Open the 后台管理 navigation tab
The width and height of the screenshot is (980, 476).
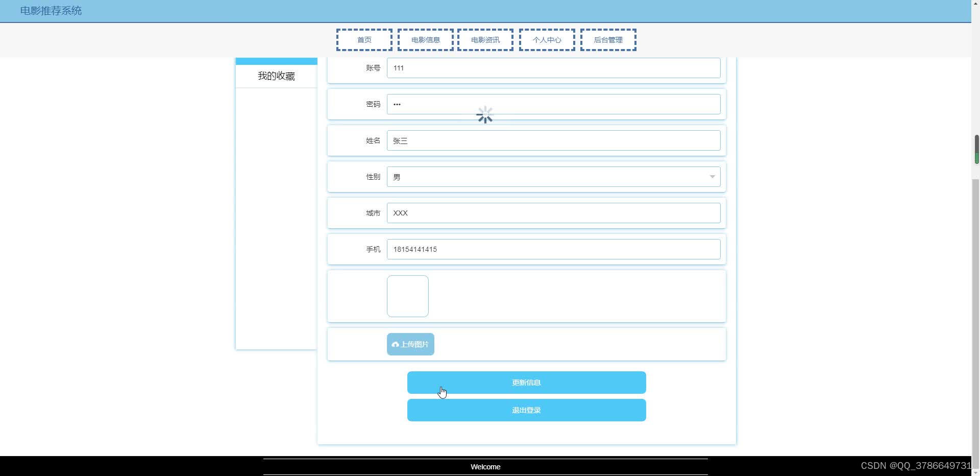point(608,40)
